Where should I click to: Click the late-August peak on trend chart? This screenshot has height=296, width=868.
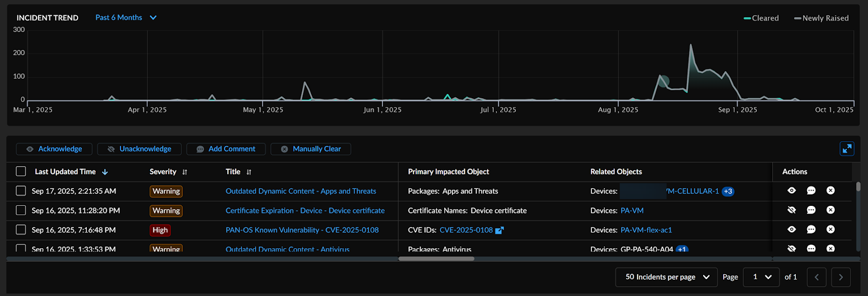pyautogui.click(x=691, y=45)
